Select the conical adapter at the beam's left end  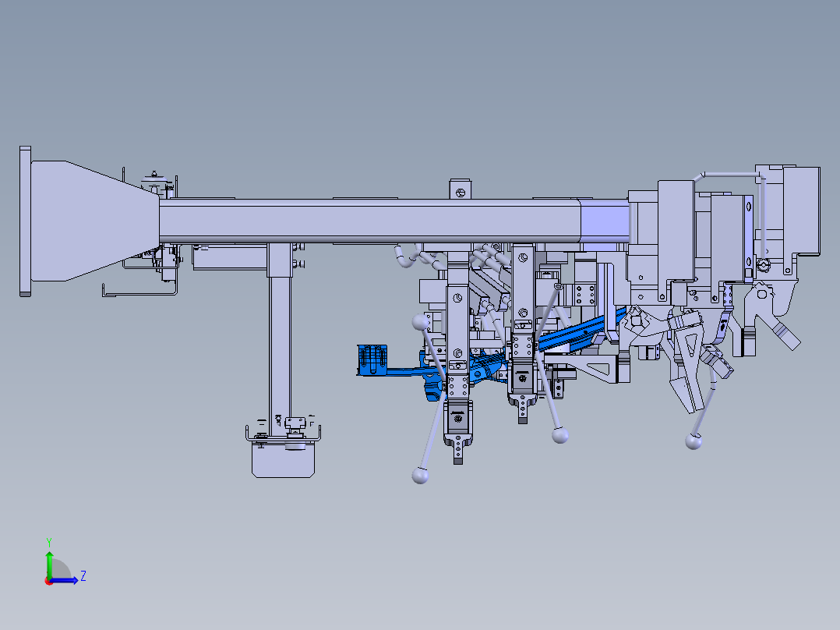coord(95,221)
